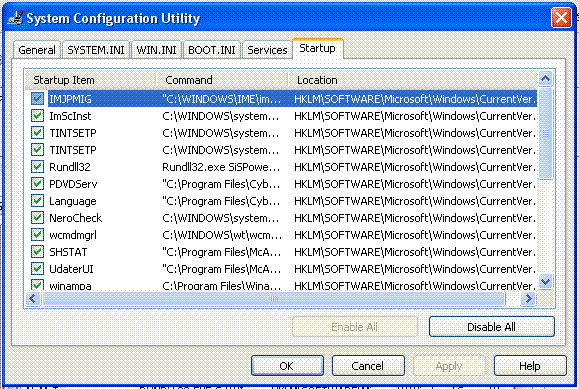Screen dimensions: 579x389
Task: Select the UdaterUI item name
Action: point(71,269)
